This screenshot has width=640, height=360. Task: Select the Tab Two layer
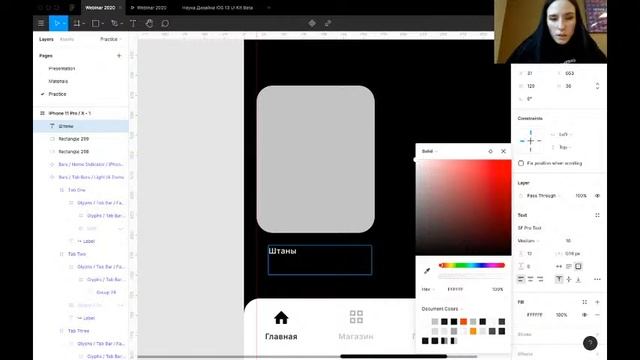point(77,254)
